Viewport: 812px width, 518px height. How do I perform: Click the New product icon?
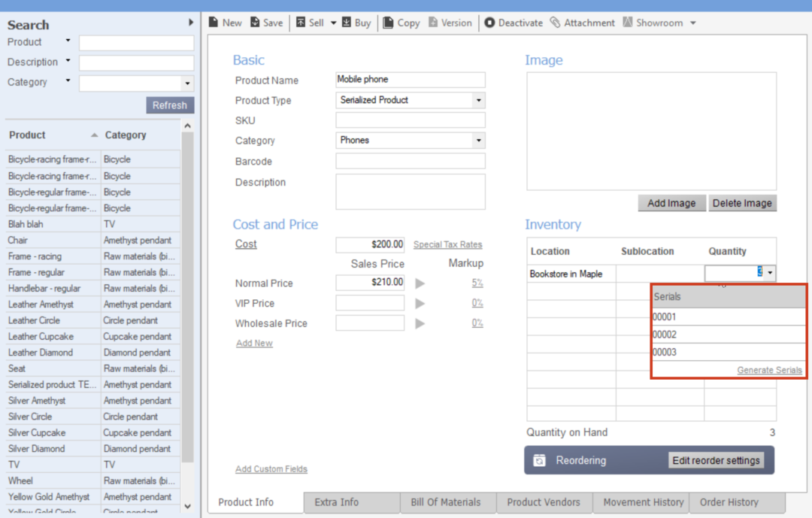214,22
